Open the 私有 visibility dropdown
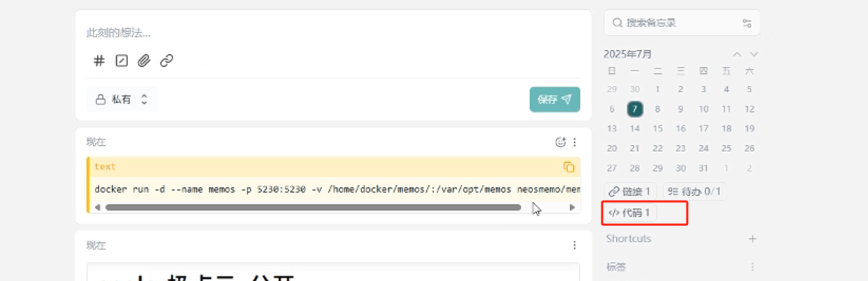 (x=122, y=99)
